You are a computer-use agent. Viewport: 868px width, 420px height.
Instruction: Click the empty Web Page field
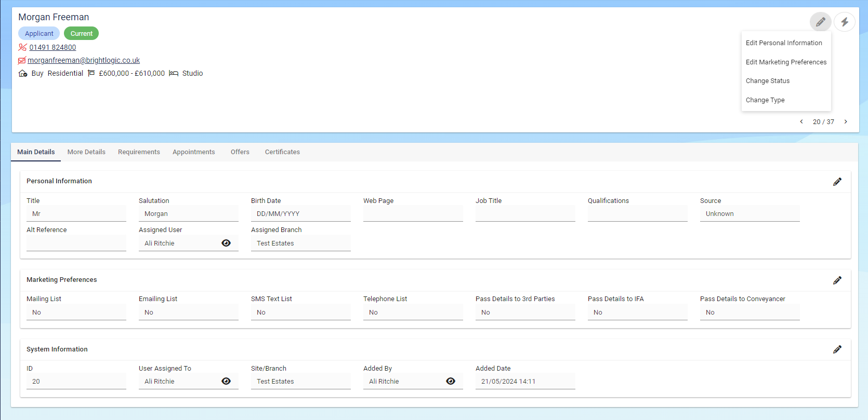point(413,214)
